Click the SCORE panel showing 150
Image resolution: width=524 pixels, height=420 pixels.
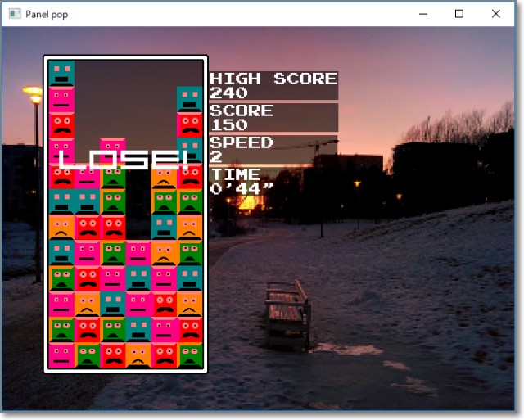tap(273, 117)
